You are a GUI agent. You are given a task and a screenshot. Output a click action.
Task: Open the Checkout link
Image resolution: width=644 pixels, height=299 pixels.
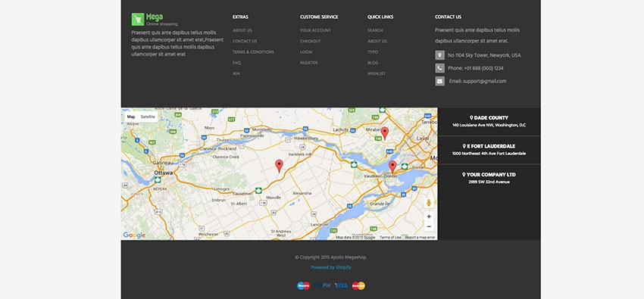point(311,41)
